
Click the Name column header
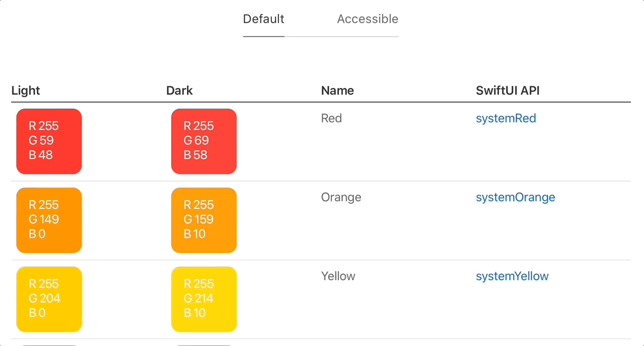point(337,90)
